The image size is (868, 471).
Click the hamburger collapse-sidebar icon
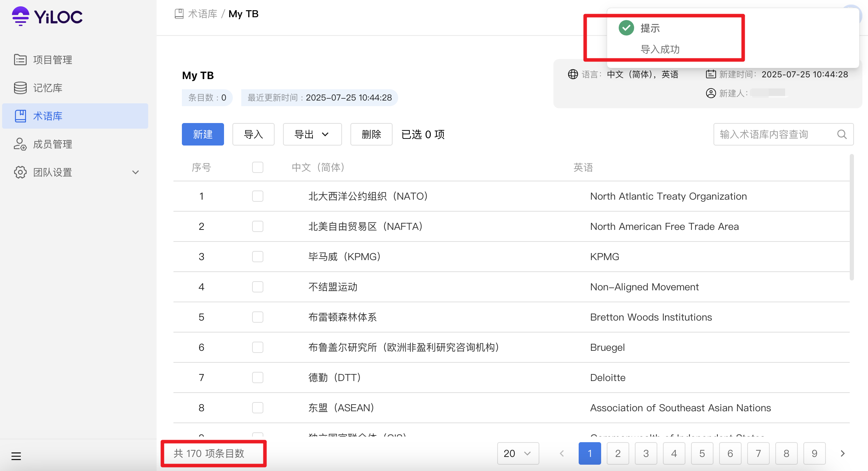16,456
